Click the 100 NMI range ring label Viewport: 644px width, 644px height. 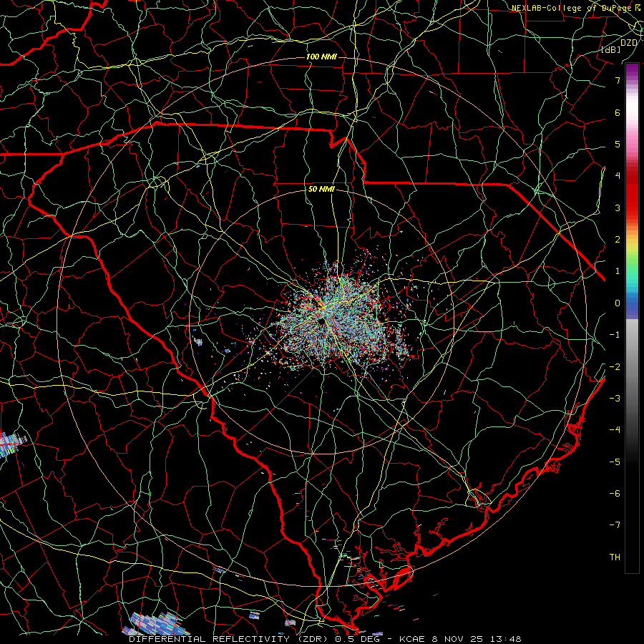pos(321,57)
